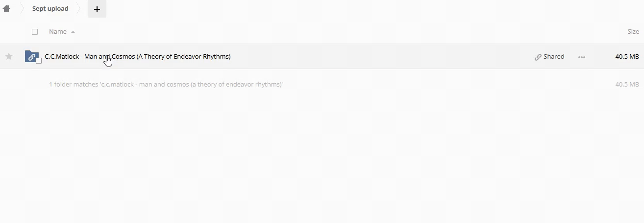Click the shared link folder icon
This screenshot has width=644, height=223.
pyautogui.click(x=31, y=56)
